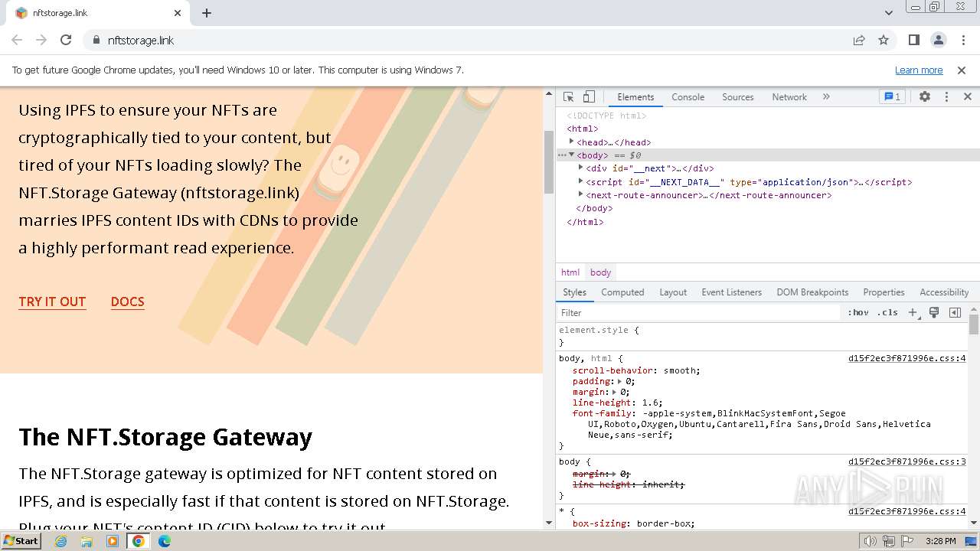Open d15f2ec3f871996e.css:3 source link
Viewport: 980px width, 551px height.
[906, 461]
